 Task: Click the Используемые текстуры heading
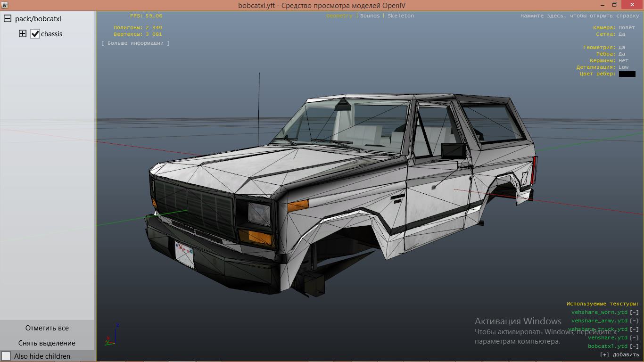(603, 304)
